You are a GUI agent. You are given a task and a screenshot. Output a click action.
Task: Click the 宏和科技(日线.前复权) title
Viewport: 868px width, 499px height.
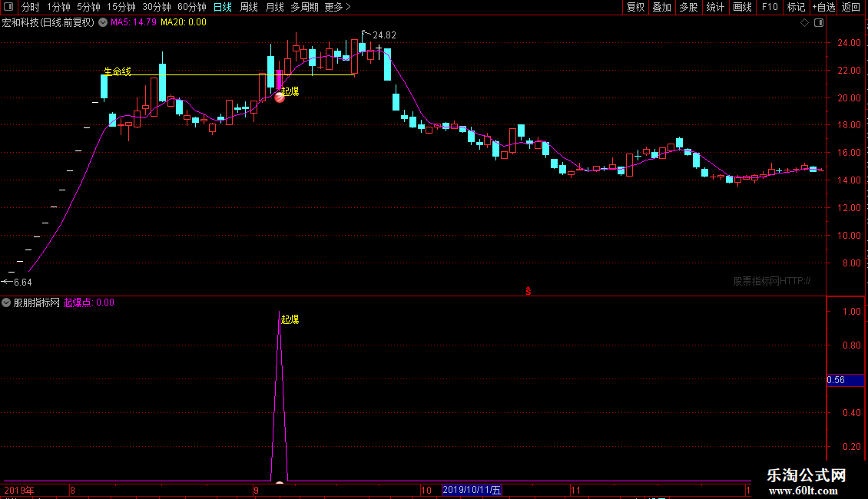[48, 22]
